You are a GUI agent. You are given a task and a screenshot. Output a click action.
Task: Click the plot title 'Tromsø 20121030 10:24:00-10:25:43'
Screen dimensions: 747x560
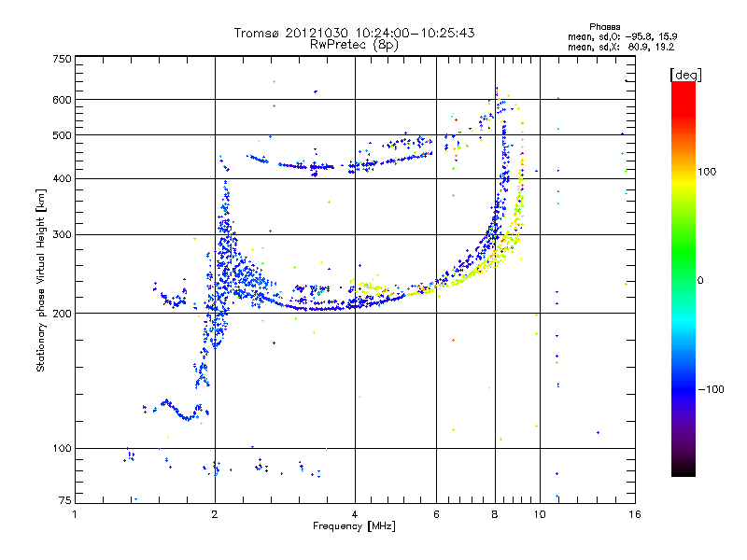[x=354, y=33]
